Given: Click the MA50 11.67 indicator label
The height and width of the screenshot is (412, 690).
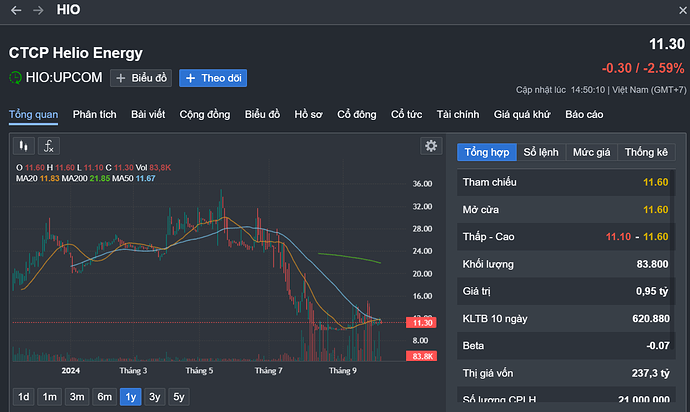Looking at the screenshot, I should (134, 178).
